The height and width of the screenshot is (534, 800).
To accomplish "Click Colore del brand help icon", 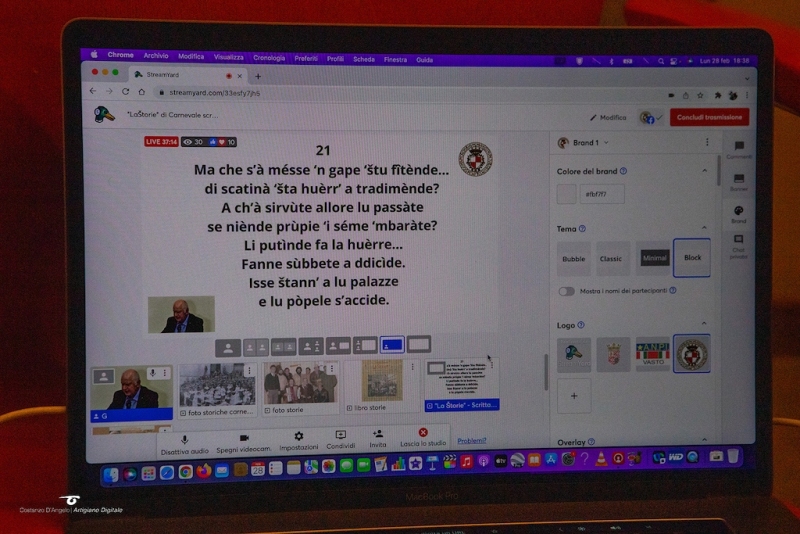I will [623, 171].
